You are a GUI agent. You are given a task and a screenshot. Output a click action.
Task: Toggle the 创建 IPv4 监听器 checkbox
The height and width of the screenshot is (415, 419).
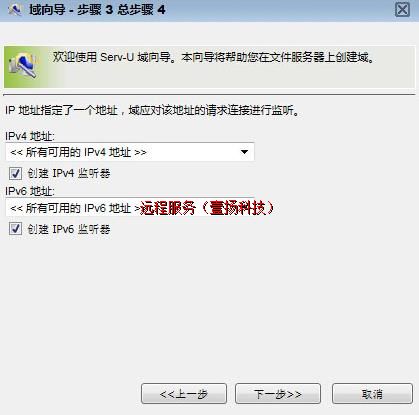pyautogui.click(x=15, y=173)
